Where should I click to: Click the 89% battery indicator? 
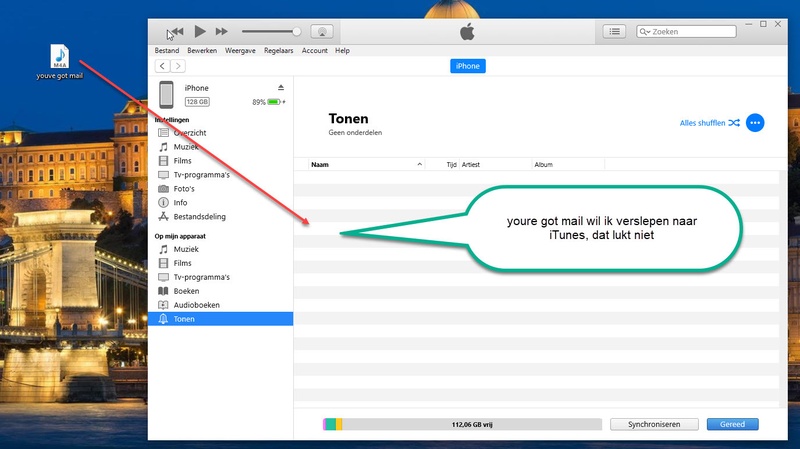[x=268, y=102]
